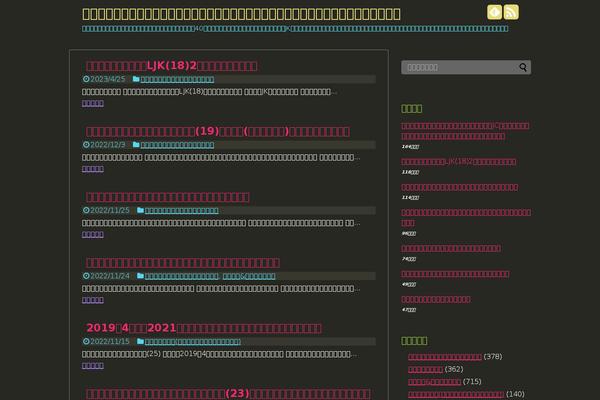Open the RSS feed icon in header

tap(511, 12)
